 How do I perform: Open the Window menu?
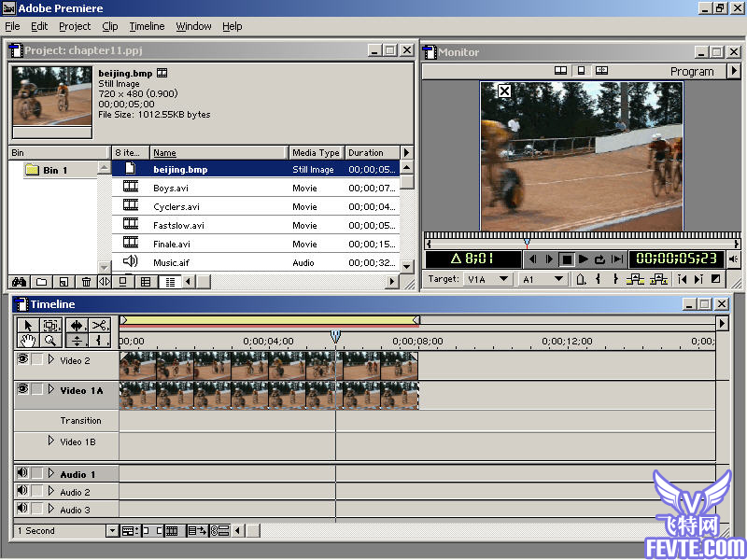(193, 27)
